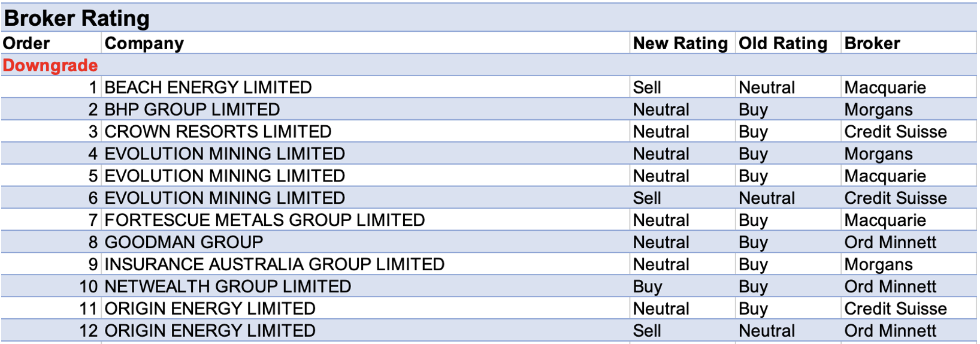Select Ord Minnett broker for Goodman Group

(x=890, y=242)
